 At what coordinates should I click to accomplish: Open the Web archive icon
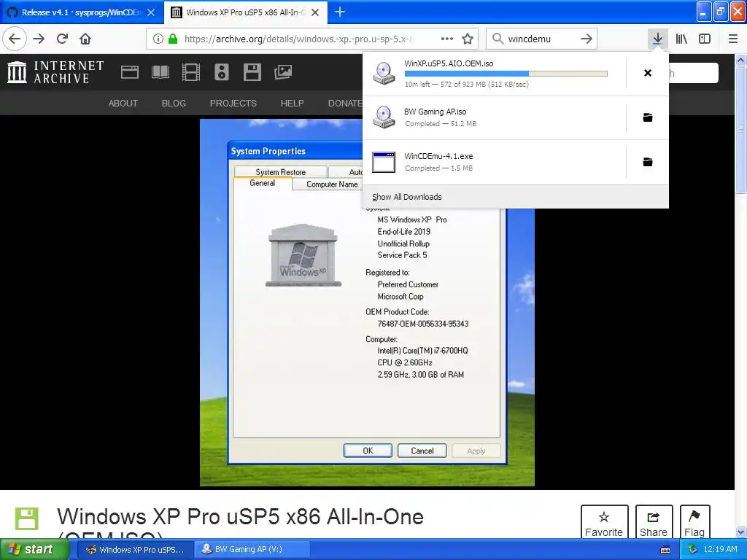[130, 72]
